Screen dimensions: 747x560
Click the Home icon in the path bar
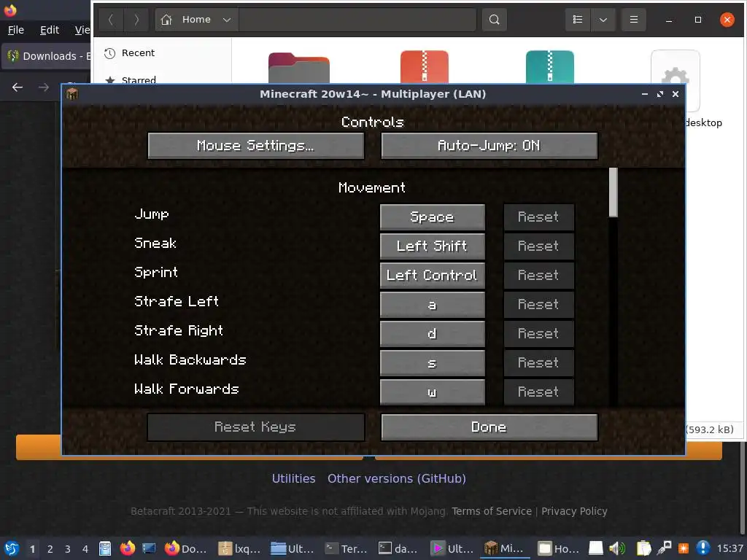[166, 20]
